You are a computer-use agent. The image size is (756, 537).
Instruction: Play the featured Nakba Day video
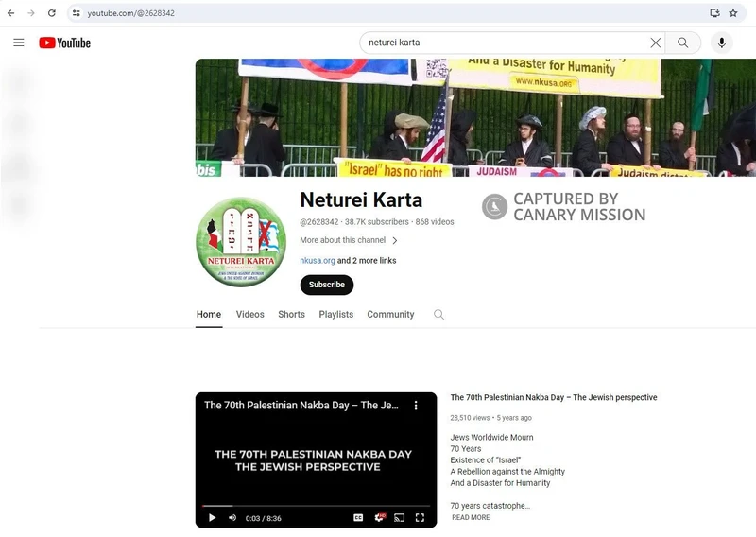click(x=212, y=518)
